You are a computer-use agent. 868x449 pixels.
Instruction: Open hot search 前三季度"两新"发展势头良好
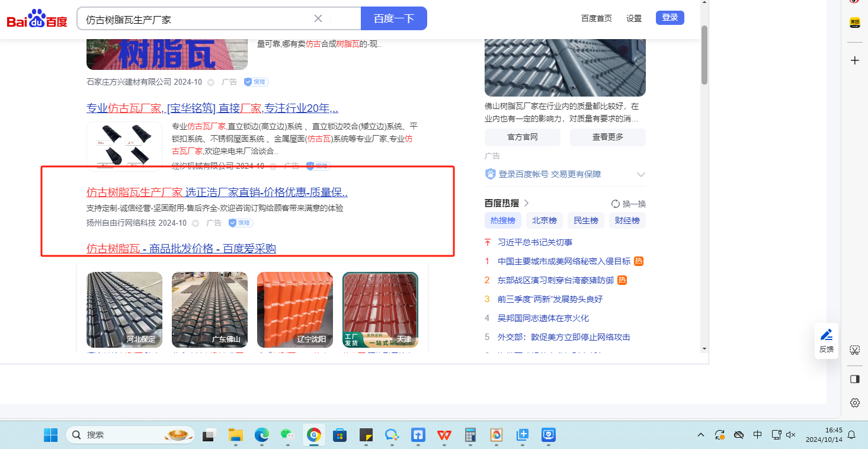(550, 299)
